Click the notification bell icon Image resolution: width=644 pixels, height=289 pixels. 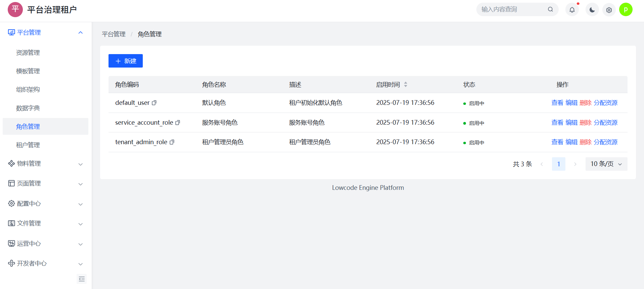pyautogui.click(x=572, y=10)
